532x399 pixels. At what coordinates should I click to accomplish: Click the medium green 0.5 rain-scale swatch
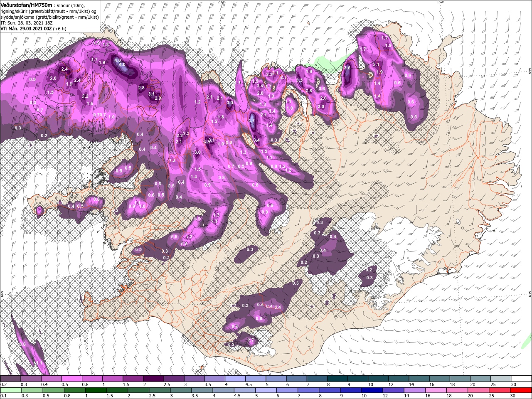(x=53, y=390)
